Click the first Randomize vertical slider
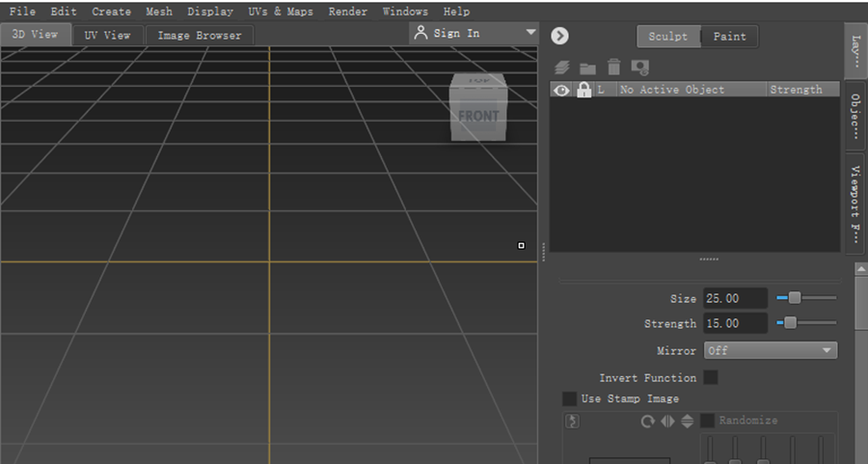 pos(710,450)
